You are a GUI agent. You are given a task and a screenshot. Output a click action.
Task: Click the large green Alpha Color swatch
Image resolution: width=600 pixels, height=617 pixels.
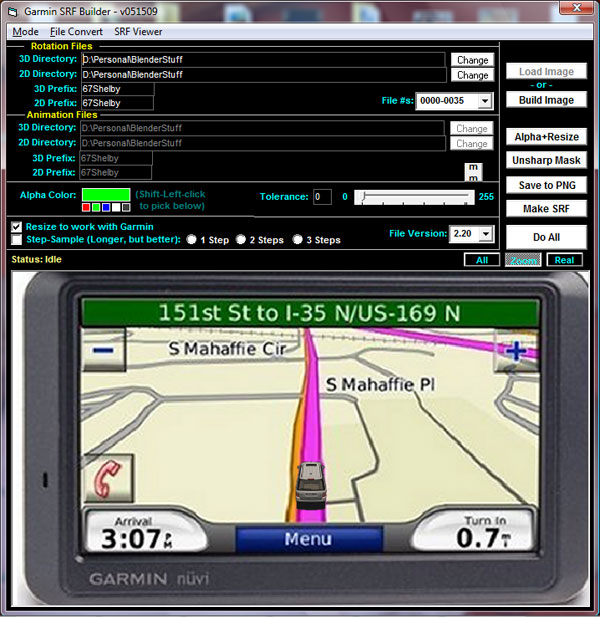tap(106, 194)
